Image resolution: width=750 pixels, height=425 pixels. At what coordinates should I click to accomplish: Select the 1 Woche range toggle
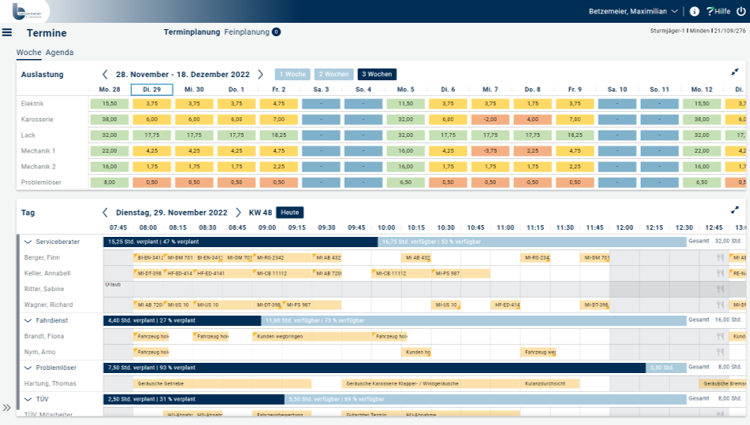[292, 74]
